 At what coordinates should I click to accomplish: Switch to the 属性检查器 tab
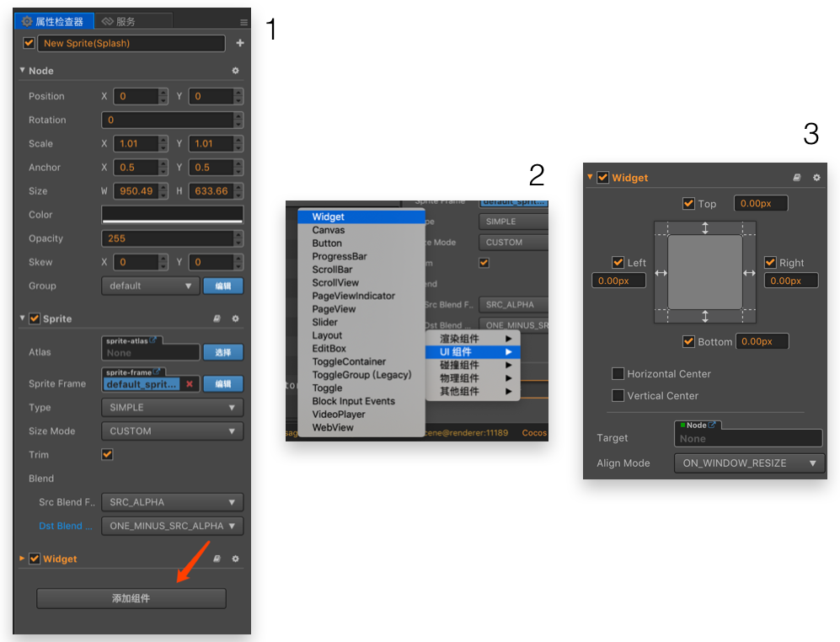tap(54, 21)
